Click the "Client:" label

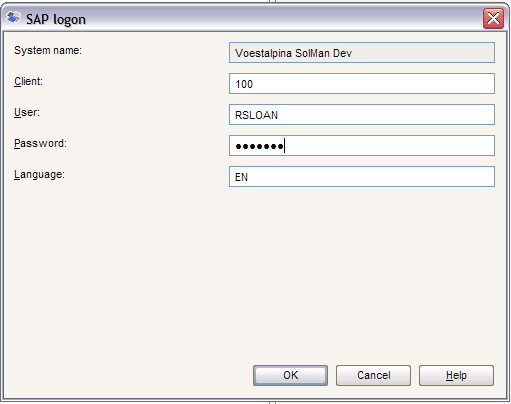tap(28, 81)
